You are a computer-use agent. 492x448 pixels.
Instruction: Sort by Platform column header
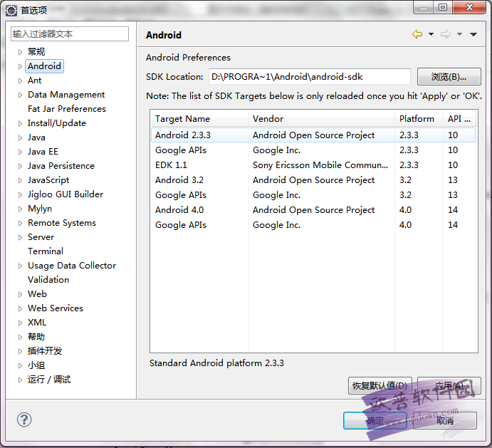coord(419,119)
